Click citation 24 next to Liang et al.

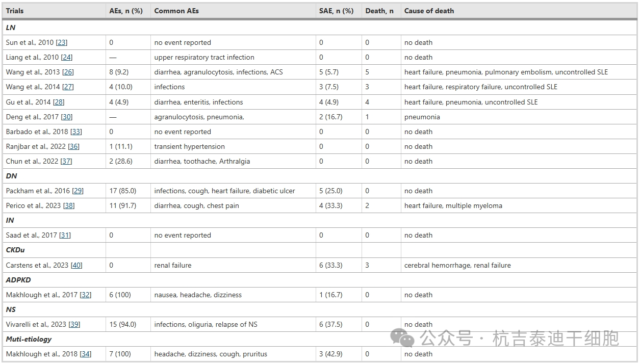pos(66,58)
